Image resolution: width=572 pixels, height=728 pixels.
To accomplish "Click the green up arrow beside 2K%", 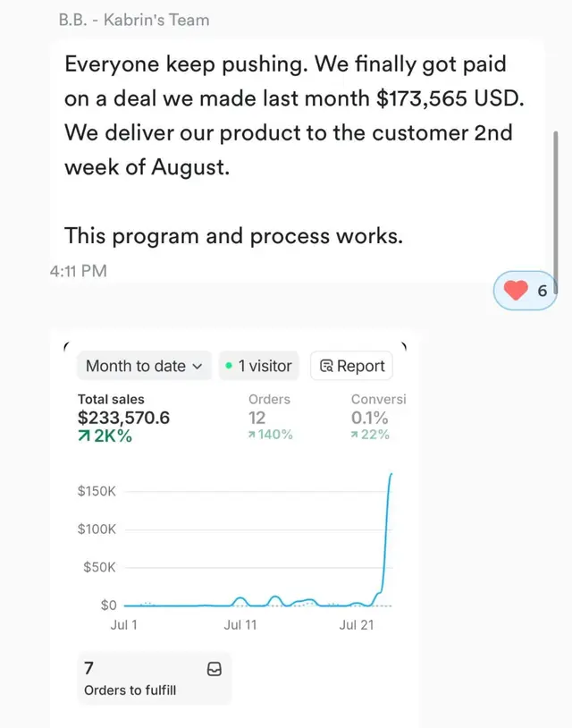I will point(84,436).
